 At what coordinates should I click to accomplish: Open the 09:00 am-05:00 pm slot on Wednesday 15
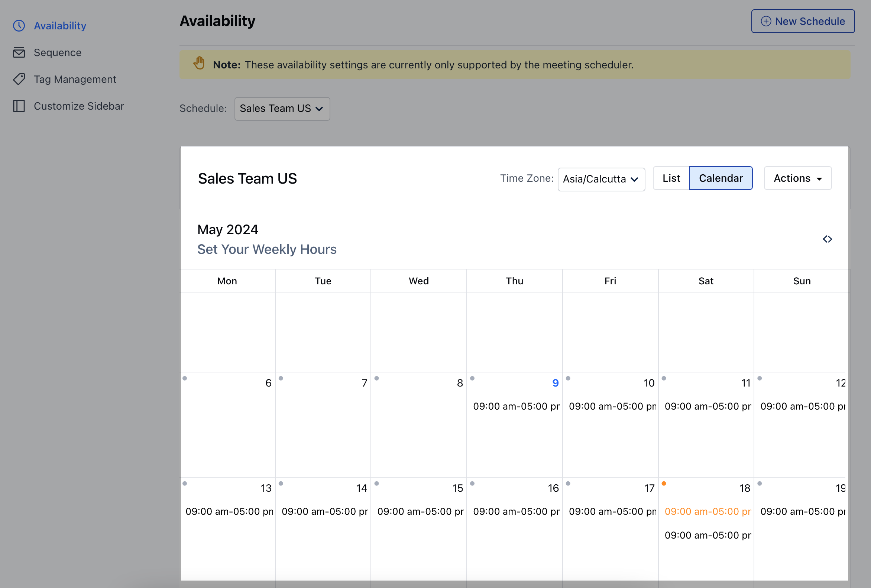click(x=421, y=511)
